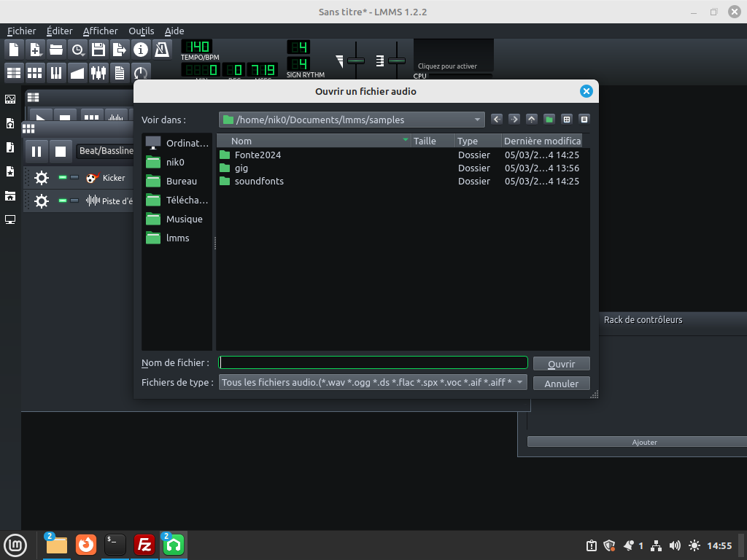The height and width of the screenshot is (560, 747).
Task: Solo the Piste d'é sample track
Action: point(74,201)
